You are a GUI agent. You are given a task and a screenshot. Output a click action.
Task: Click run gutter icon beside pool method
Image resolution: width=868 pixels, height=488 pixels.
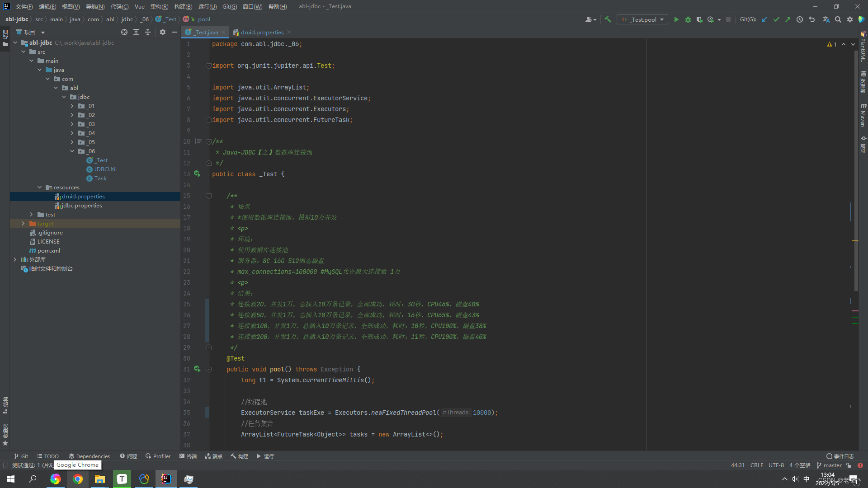pyautogui.click(x=197, y=369)
